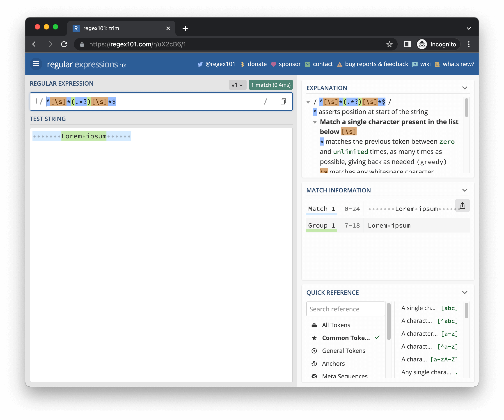
Task: Open the wiki link
Action: pos(425,64)
